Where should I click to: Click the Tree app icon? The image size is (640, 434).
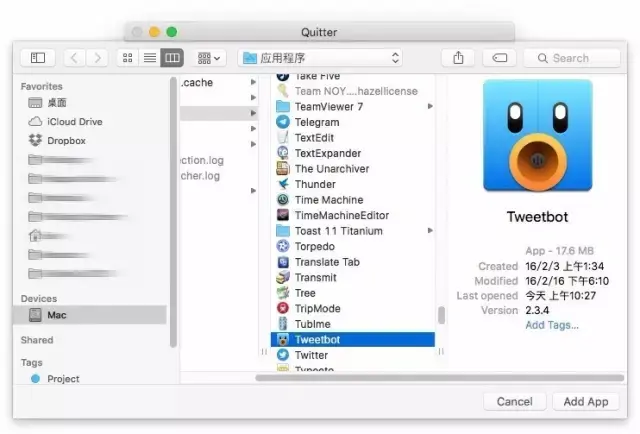283,293
